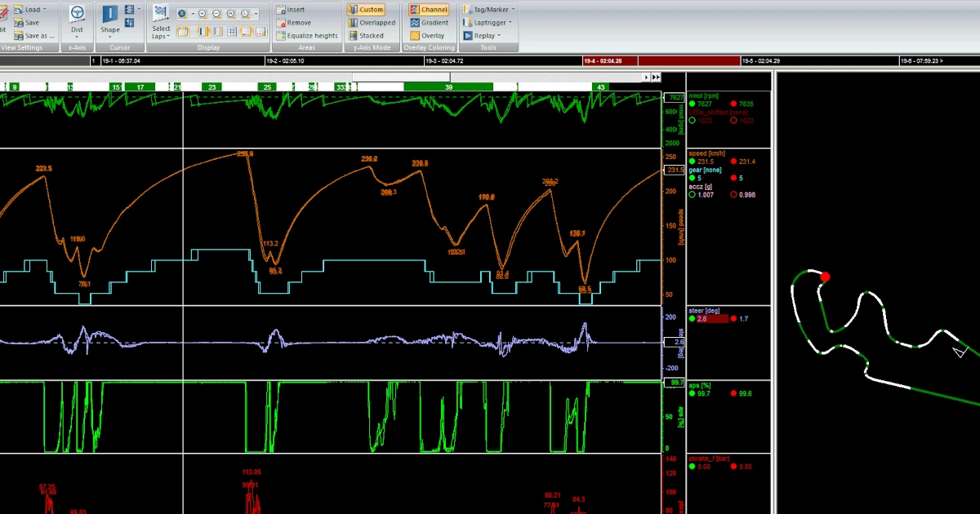Click the Select Laps checkered flag icon
This screenshot has height=514, width=980.
(x=161, y=13)
